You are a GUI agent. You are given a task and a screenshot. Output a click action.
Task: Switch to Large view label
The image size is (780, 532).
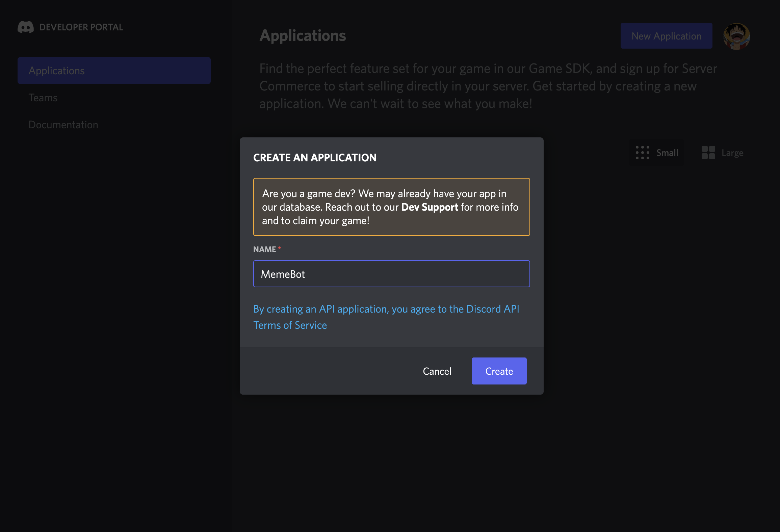click(x=732, y=153)
